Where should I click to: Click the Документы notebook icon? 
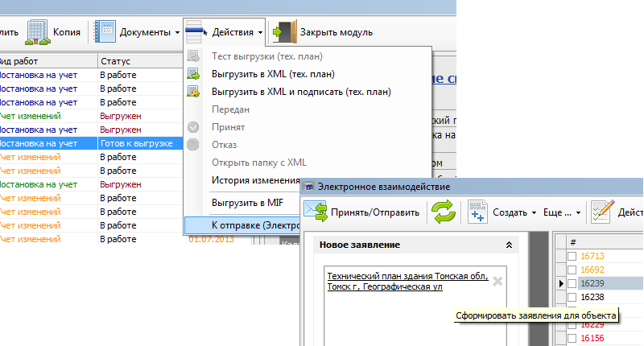coord(105,32)
